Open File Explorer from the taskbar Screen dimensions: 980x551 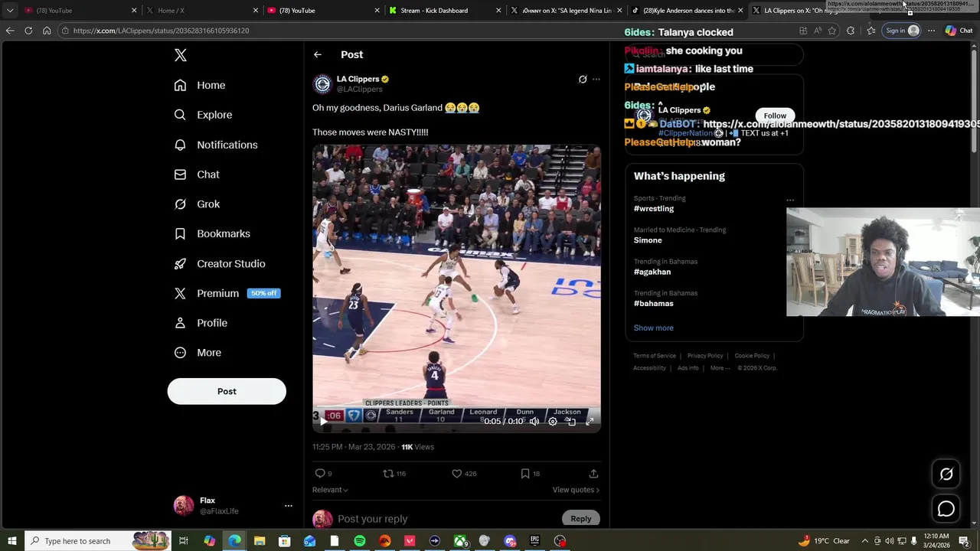tap(260, 541)
